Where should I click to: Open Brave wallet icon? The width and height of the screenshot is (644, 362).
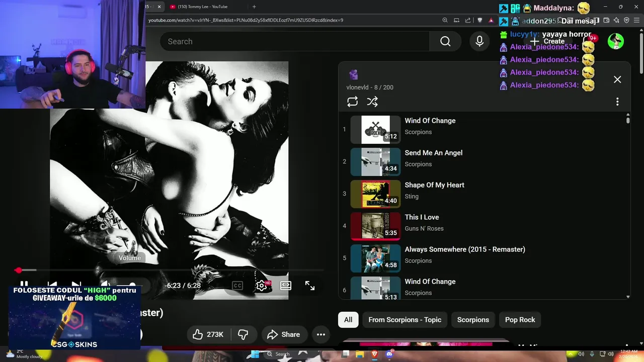pyautogui.click(x=606, y=20)
